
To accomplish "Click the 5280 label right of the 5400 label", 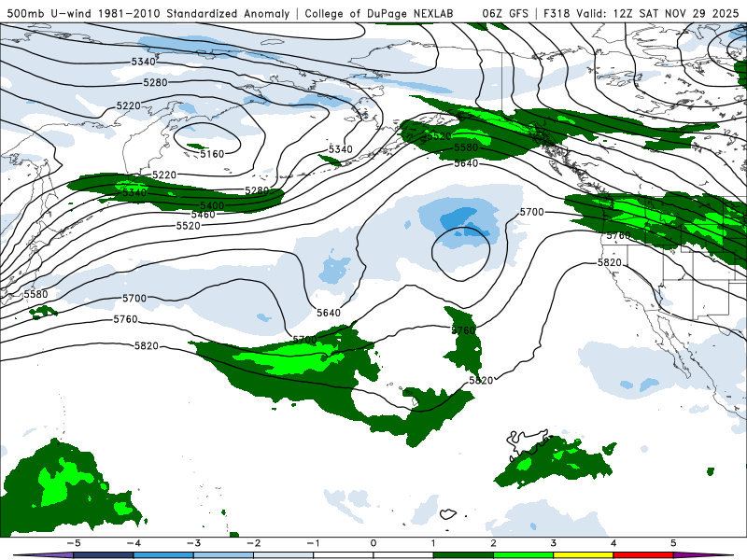I will point(258,190).
